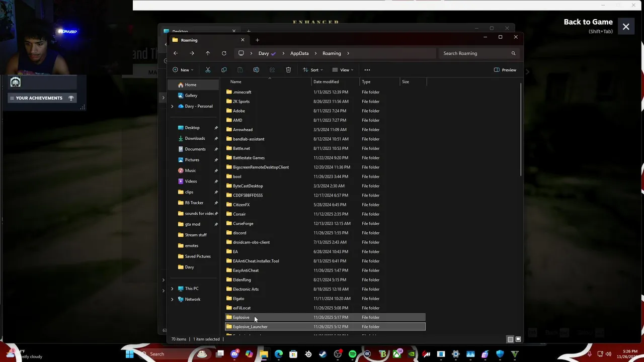This screenshot has height=362, width=644.
Task: Close the Roaming tab
Action: pyautogui.click(x=243, y=40)
